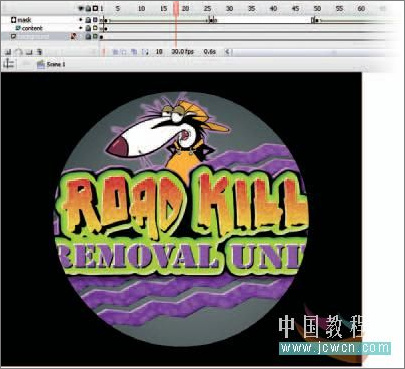The width and height of the screenshot is (405, 369).
Task: Click the show/hide all layers eye icon
Action: (81, 9)
